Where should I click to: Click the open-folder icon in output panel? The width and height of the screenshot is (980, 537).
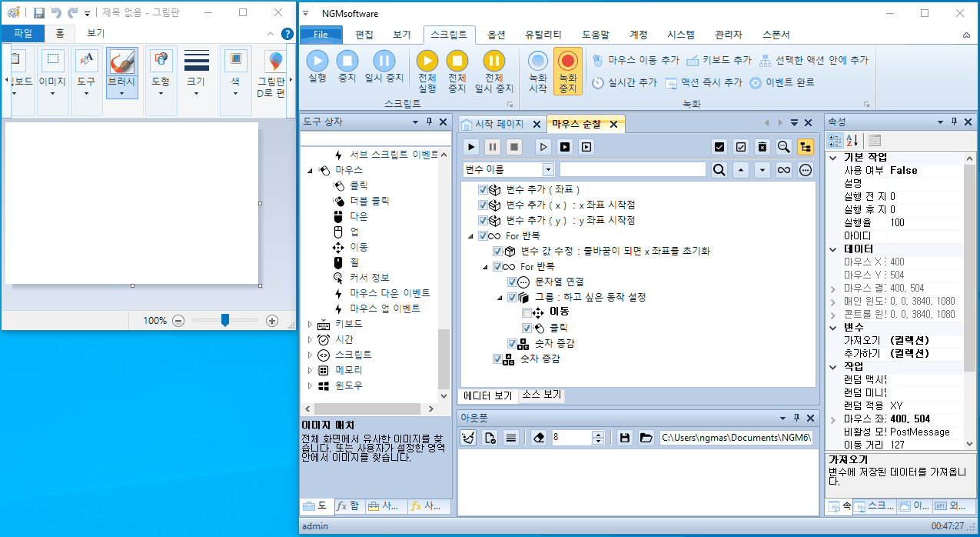[646, 437]
